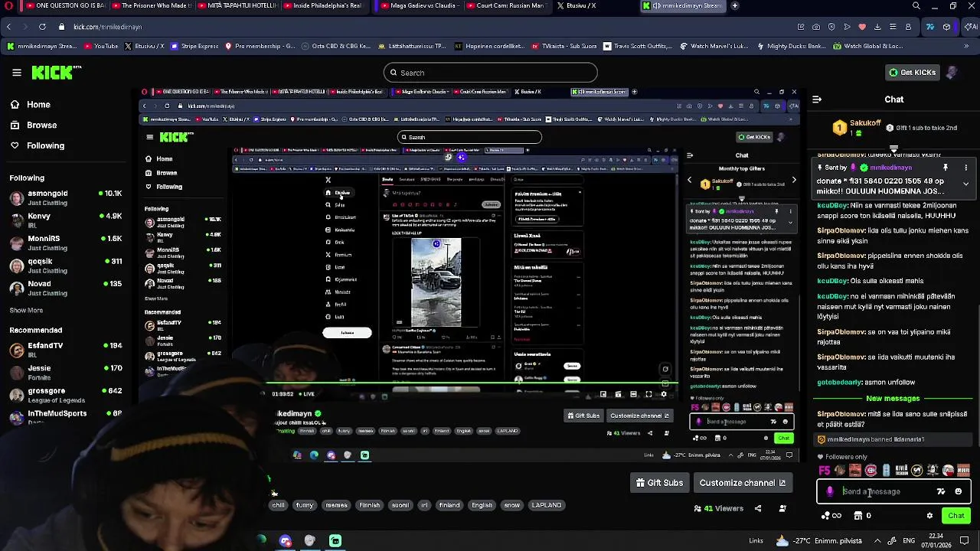Collapse the chat panel arrow icon
Screen dimensions: 980x551
(817, 99)
